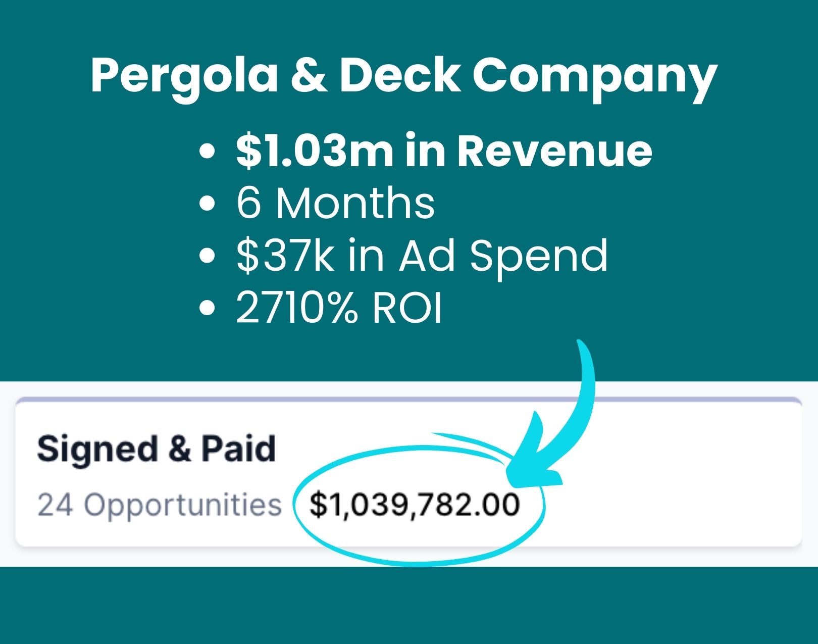818x644 pixels.
Task: Open the Signed & Paid heading
Action: (x=157, y=449)
